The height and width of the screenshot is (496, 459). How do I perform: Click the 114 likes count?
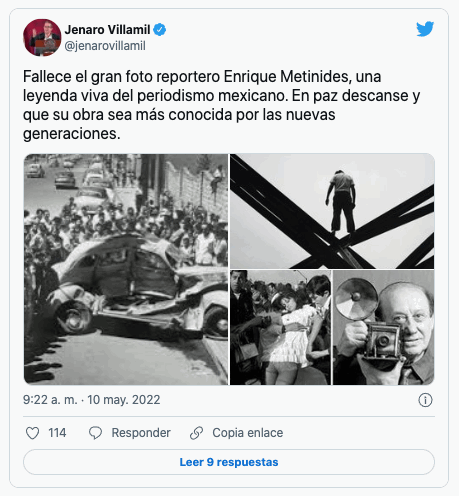(x=57, y=433)
